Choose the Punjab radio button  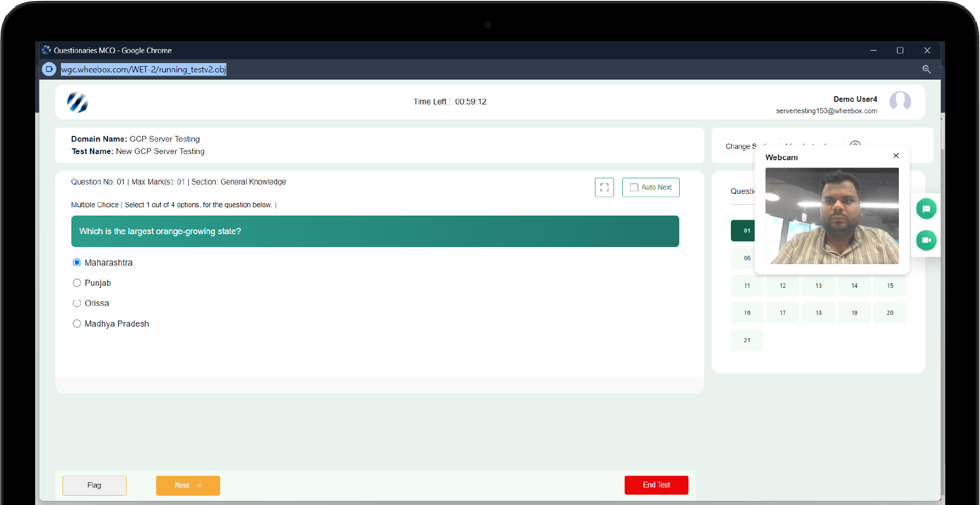pos(77,283)
